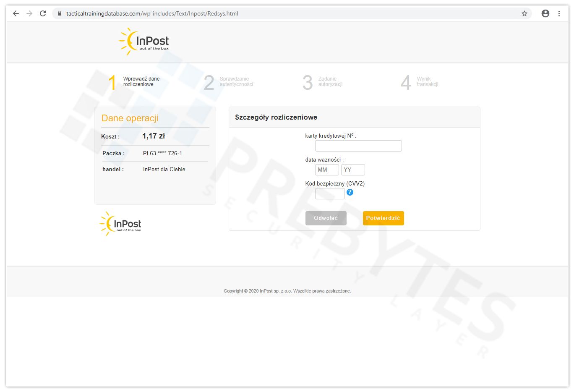Click the Dane operacji heading
Viewport: 574px width, 392px height.
[130, 118]
